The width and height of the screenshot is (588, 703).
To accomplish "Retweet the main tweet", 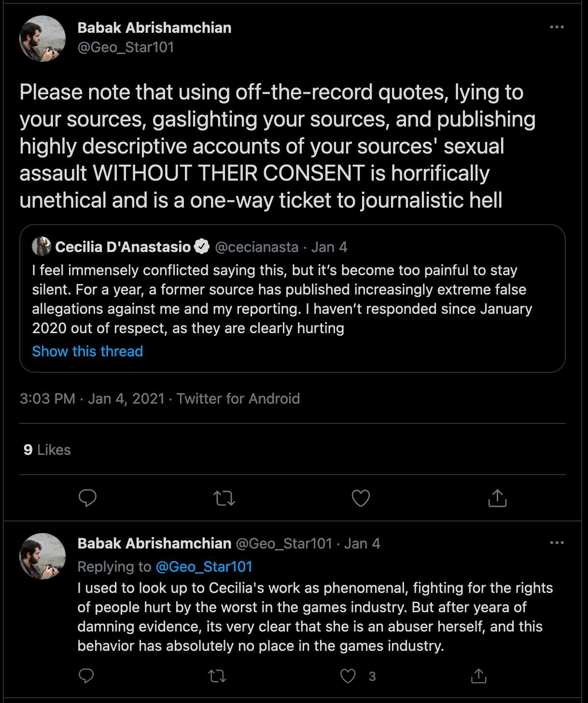I will (224, 498).
